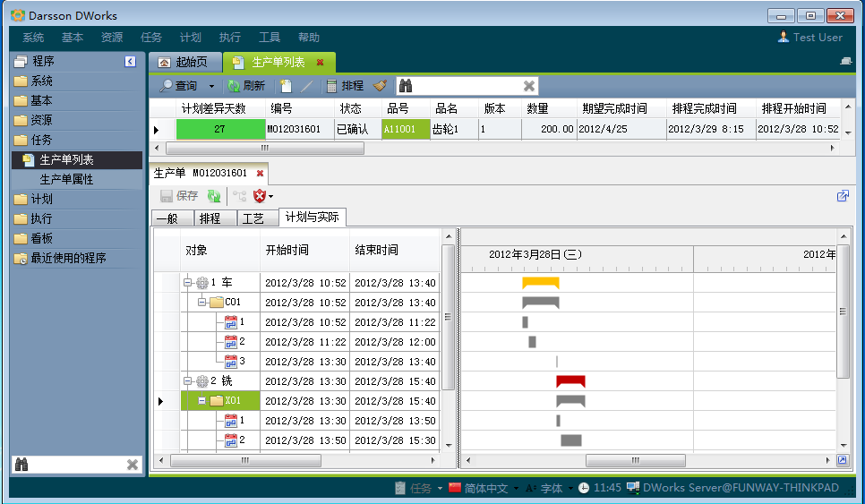Collapse the C01 folder node
This screenshot has width=865, height=504.
tap(202, 303)
